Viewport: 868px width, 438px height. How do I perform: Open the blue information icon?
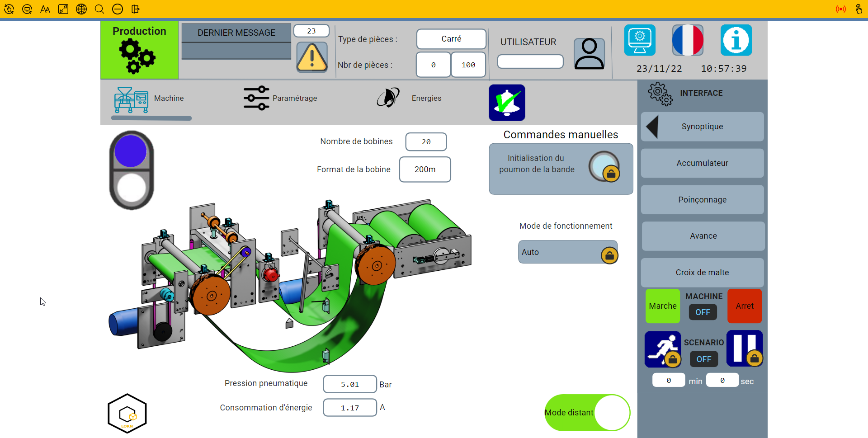click(x=736, y=40)
